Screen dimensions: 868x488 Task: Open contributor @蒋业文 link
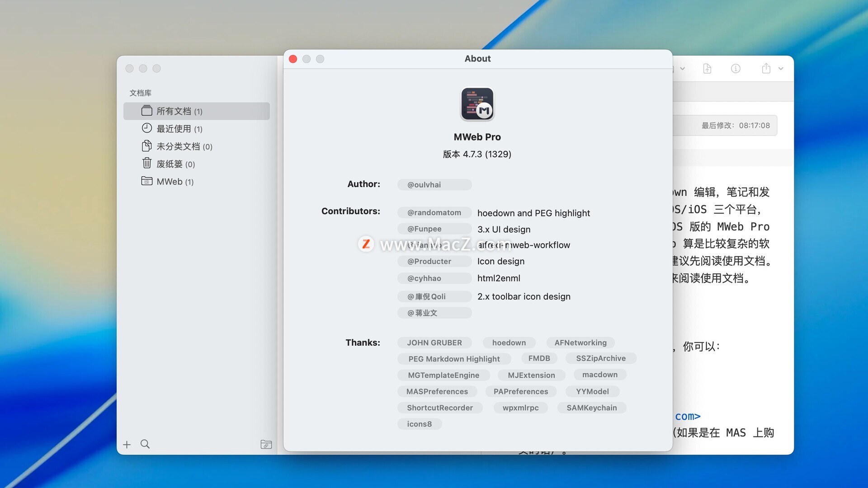tap(434, 313)
